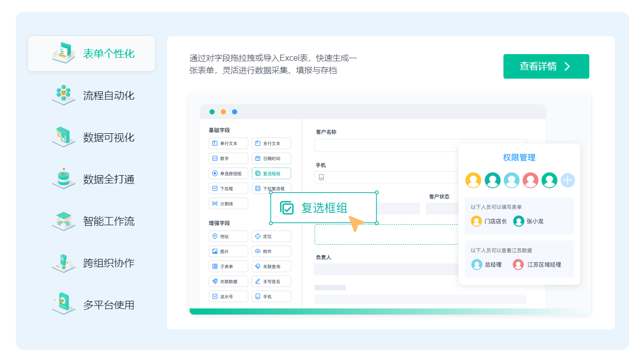
Task: Select the 数据可视化 tab
Action: 91,137
